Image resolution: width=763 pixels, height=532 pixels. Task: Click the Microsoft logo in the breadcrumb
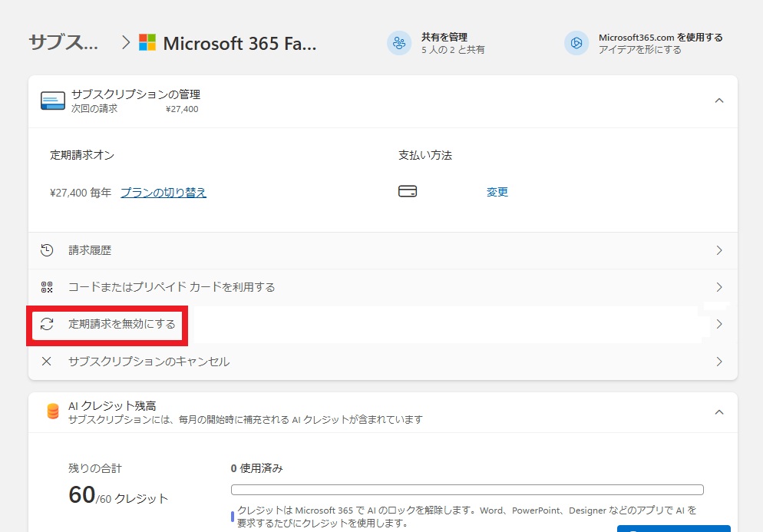[147, 42]
